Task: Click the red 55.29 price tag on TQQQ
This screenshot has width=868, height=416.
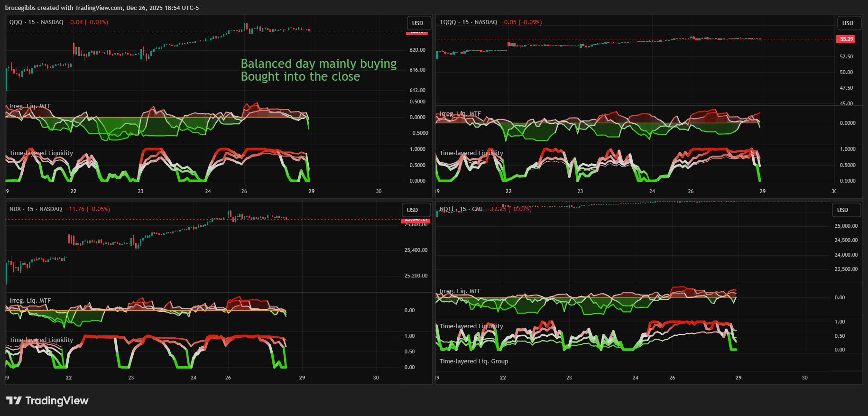Action: coord(846,39)
